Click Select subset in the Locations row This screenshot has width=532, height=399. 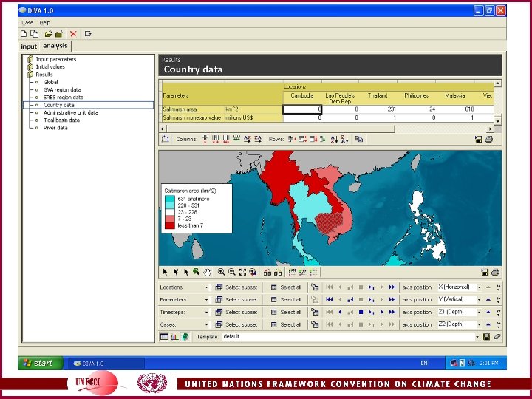[x=237, y=287]
